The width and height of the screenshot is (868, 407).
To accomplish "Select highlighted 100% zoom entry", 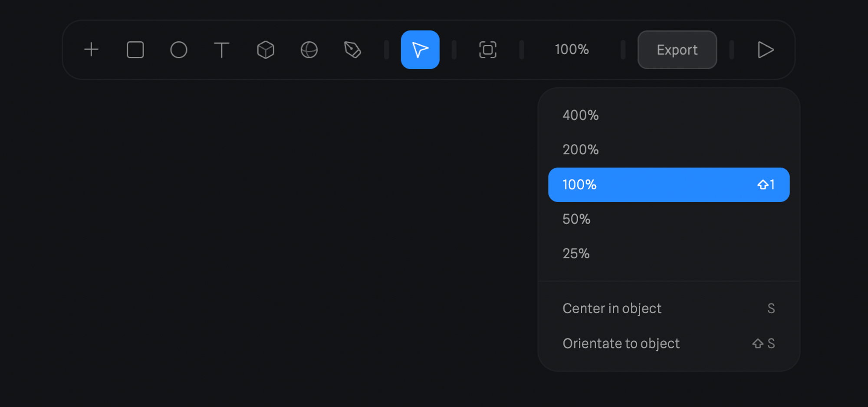I will pyautogui.click(x=668, y=185).
